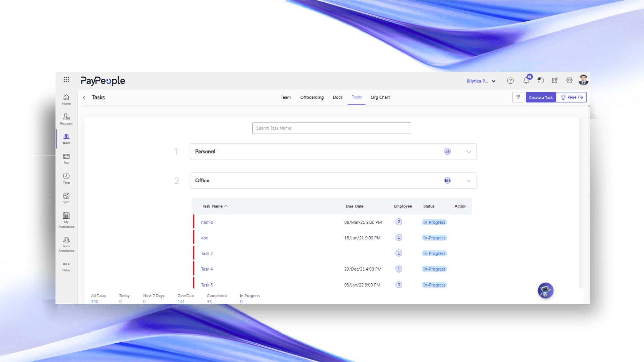This screenshot has height=362, width=644.
Task: Switch to the Offboarding tab
Action: [x=312, y=97]
